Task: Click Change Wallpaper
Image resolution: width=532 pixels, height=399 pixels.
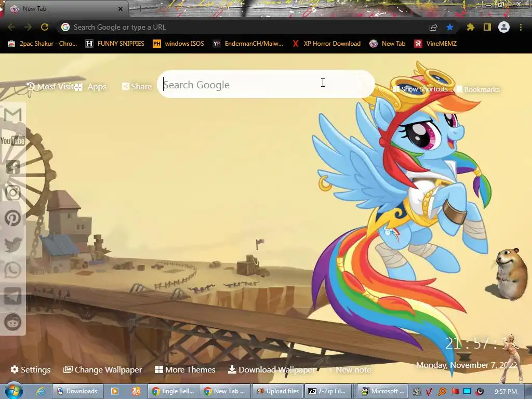Action: (x=102, y=369)
